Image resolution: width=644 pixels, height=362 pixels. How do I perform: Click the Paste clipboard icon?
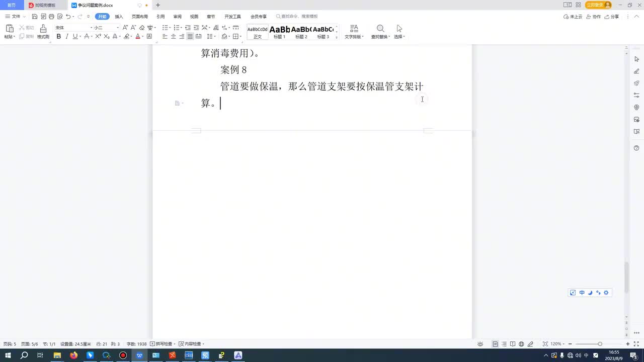coord(9,28)
